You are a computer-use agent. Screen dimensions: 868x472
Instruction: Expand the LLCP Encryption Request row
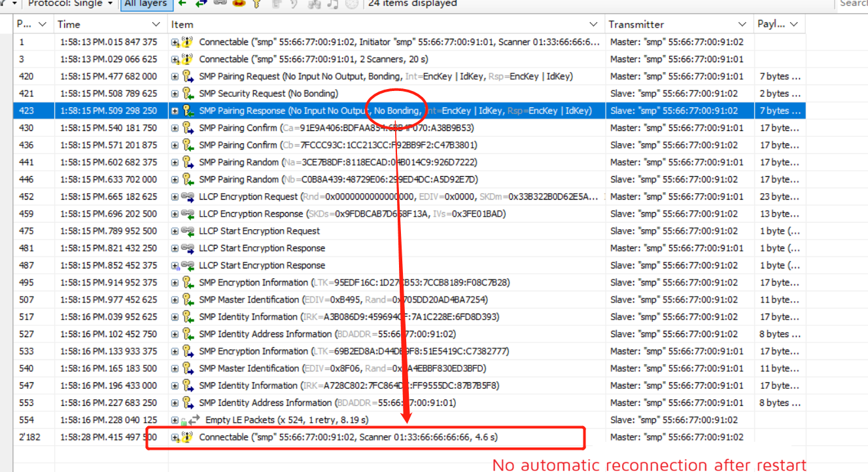175,196
